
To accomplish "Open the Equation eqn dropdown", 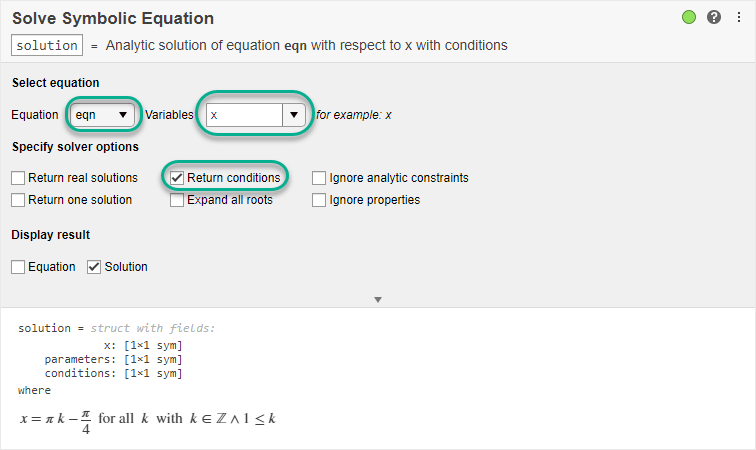I will [103, 115].
